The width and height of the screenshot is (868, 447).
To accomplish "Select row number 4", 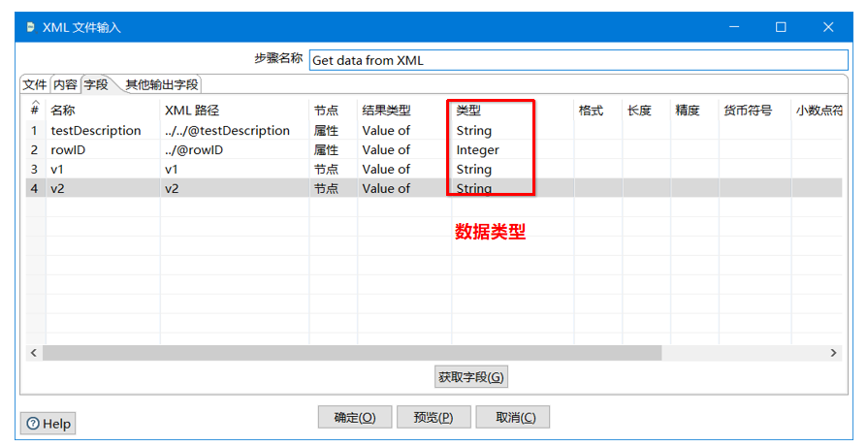I will [x=35, y=189].
